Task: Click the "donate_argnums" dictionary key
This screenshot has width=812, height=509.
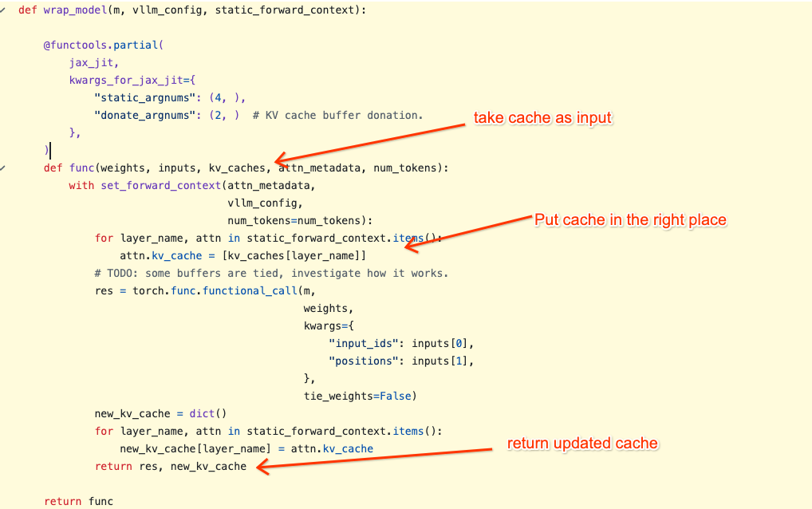Action: point(147,115)
